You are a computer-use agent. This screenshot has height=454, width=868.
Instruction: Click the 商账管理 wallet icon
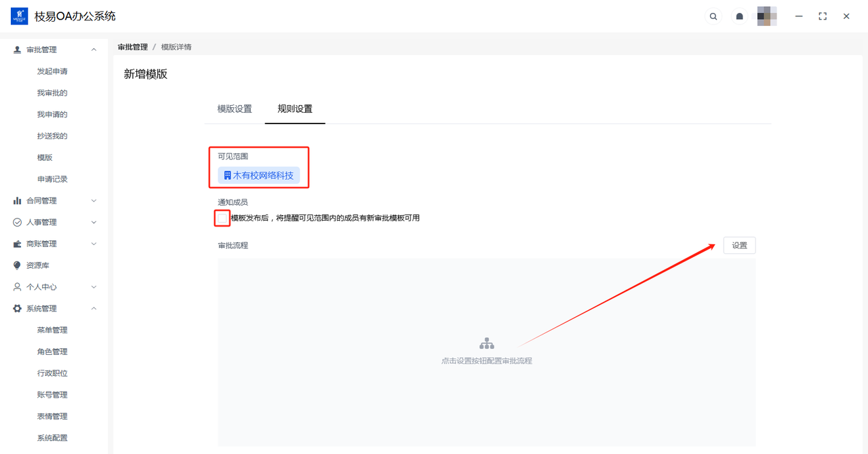click(x=18, y=244)
